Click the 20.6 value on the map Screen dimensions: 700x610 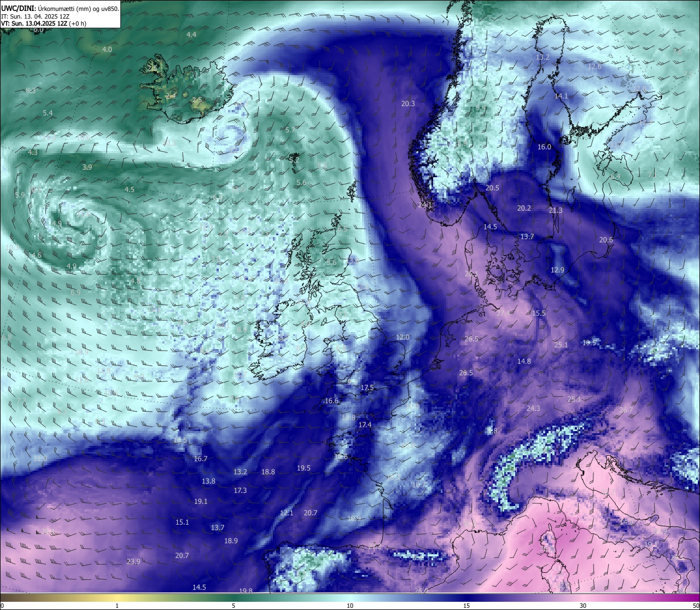(606, 240)
